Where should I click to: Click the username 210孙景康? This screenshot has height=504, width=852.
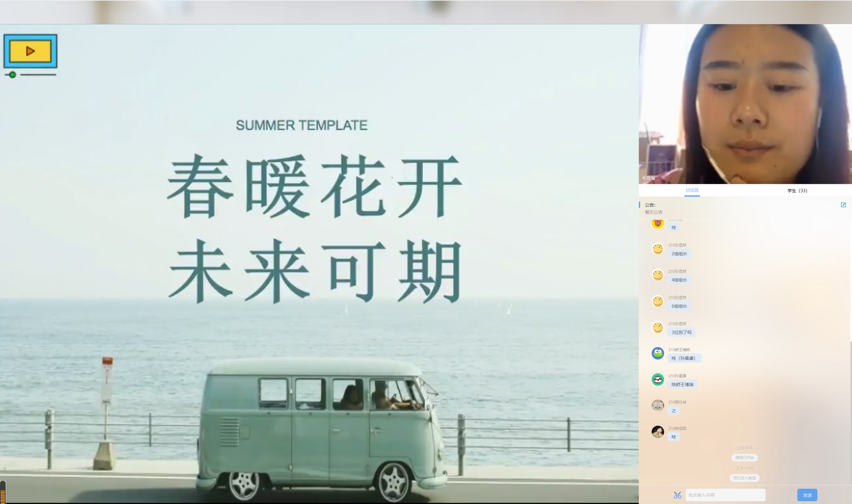[677, 376]
